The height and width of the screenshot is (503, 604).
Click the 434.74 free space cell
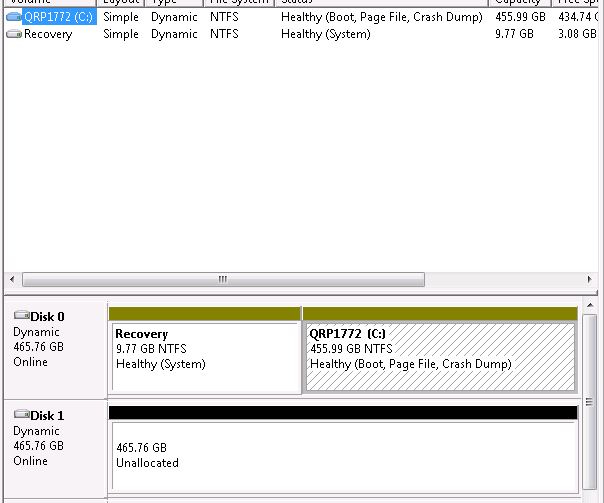[x=578, y=17]
